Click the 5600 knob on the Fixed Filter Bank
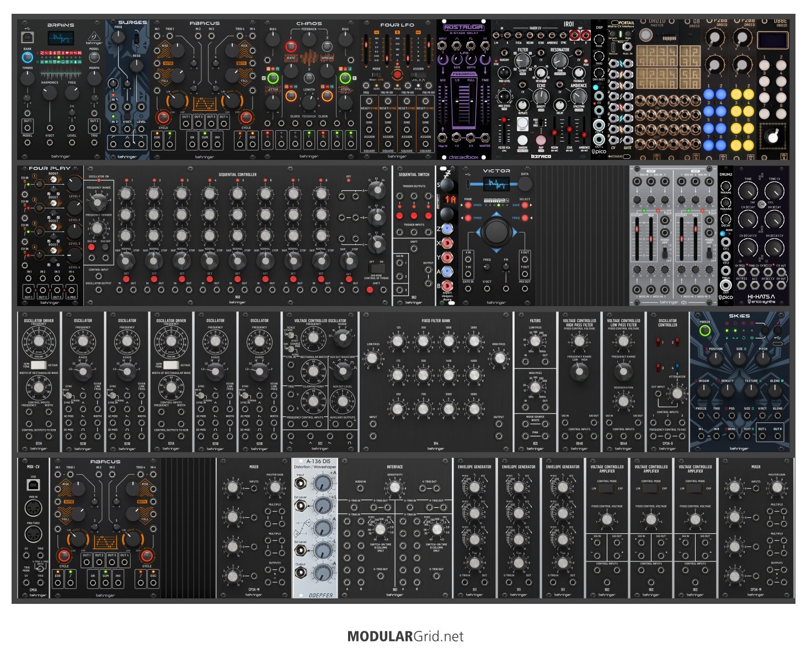 (474, 409)
